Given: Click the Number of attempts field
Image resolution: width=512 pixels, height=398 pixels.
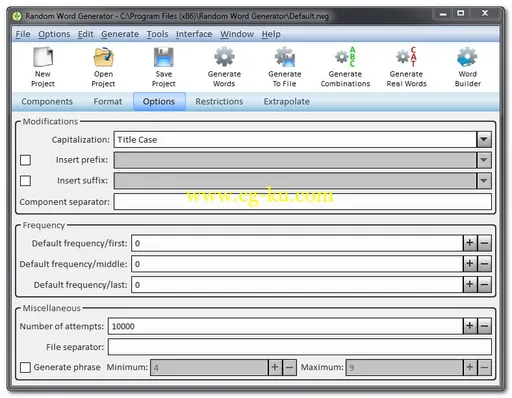Looking at the screenshot, I should [x=286, y=326].
